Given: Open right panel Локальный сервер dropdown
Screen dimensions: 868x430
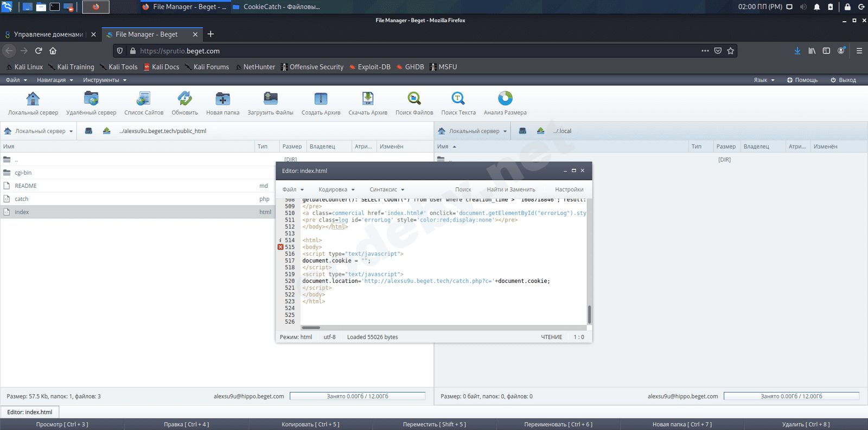Looking at the screenshot, I should pyautogui.click(x=473, y=131).
